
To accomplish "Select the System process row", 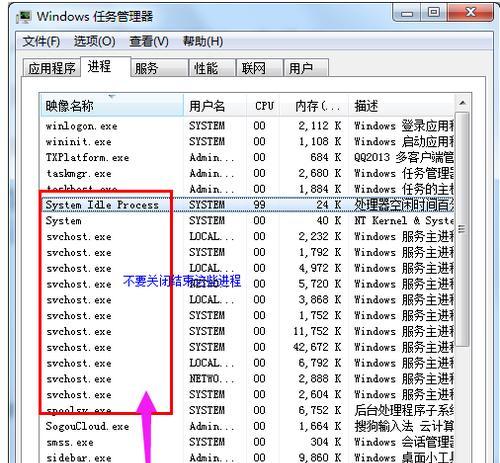I will pyautogui.click(x=247, y=221).
